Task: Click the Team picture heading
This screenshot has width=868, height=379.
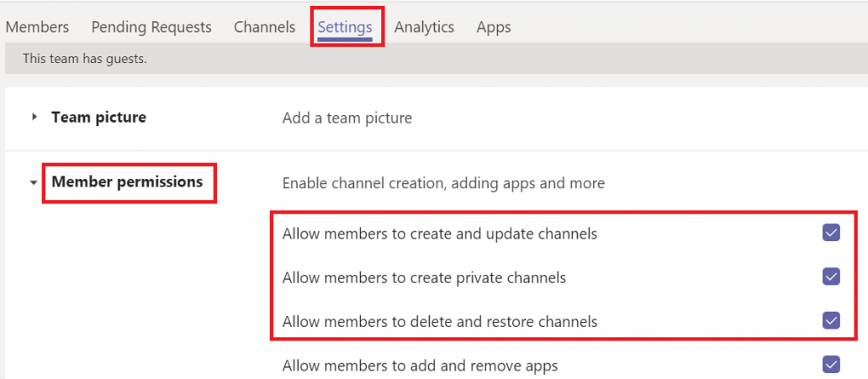Action: coord(99,118)
